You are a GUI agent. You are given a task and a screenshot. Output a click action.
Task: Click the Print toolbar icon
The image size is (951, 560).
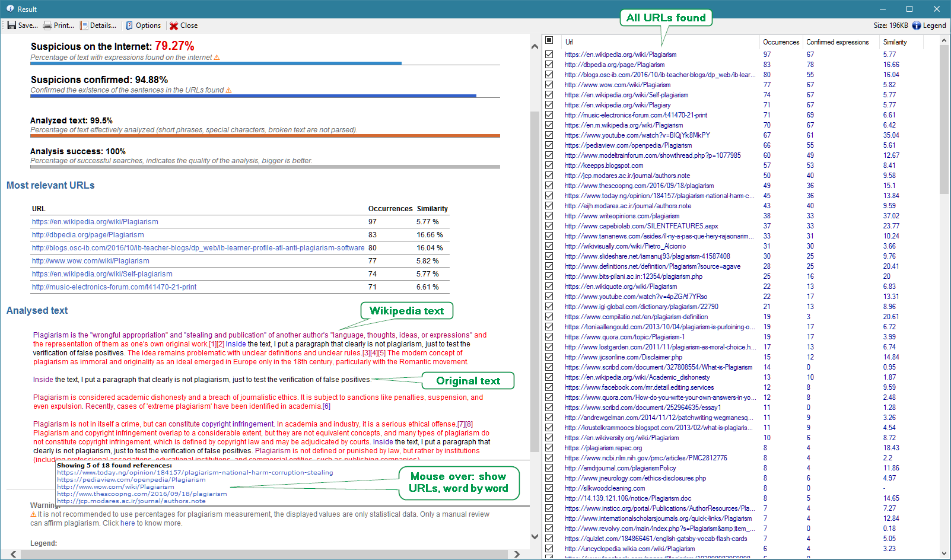47,26
